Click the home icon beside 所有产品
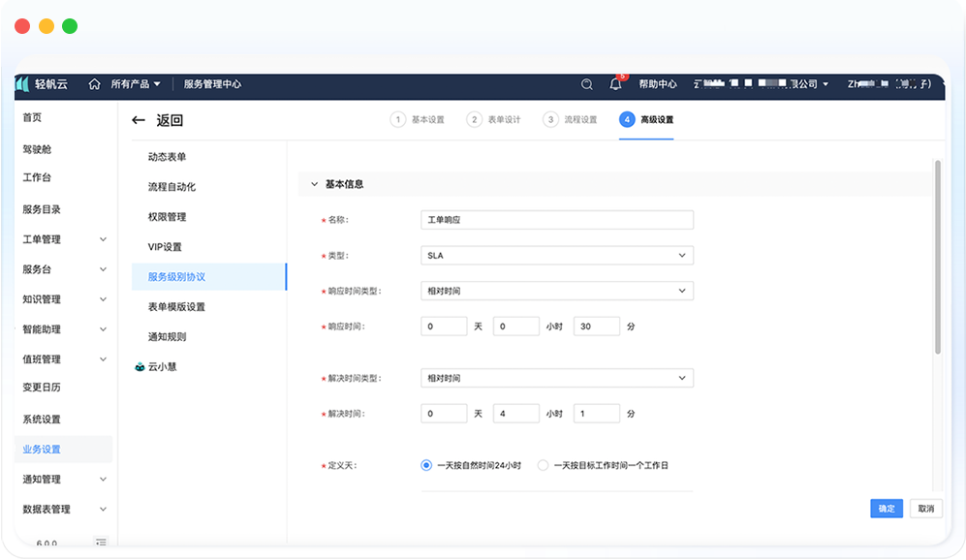966x560 pixels. [x=94, y=84]
